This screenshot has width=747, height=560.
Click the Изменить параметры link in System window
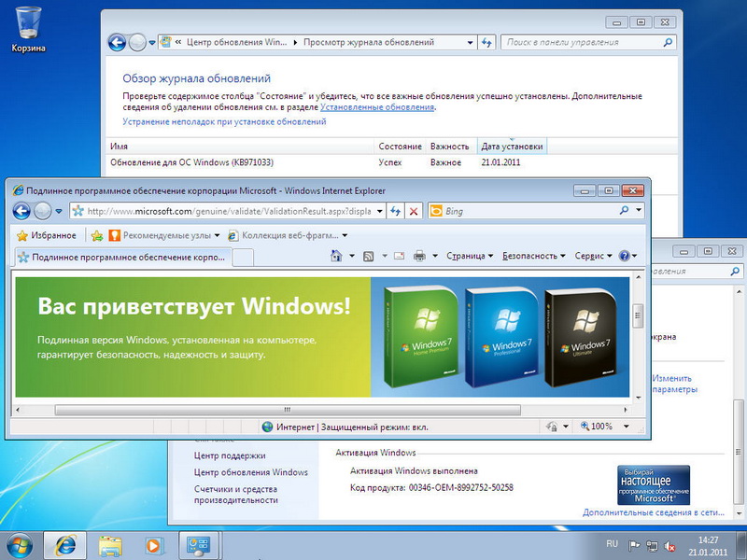674,384
